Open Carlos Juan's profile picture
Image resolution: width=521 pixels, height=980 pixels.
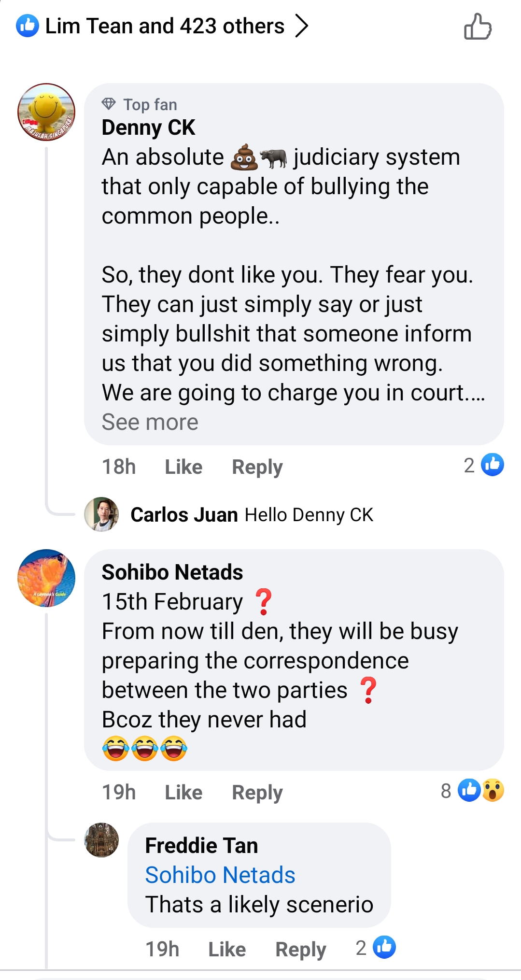(101, 514)
